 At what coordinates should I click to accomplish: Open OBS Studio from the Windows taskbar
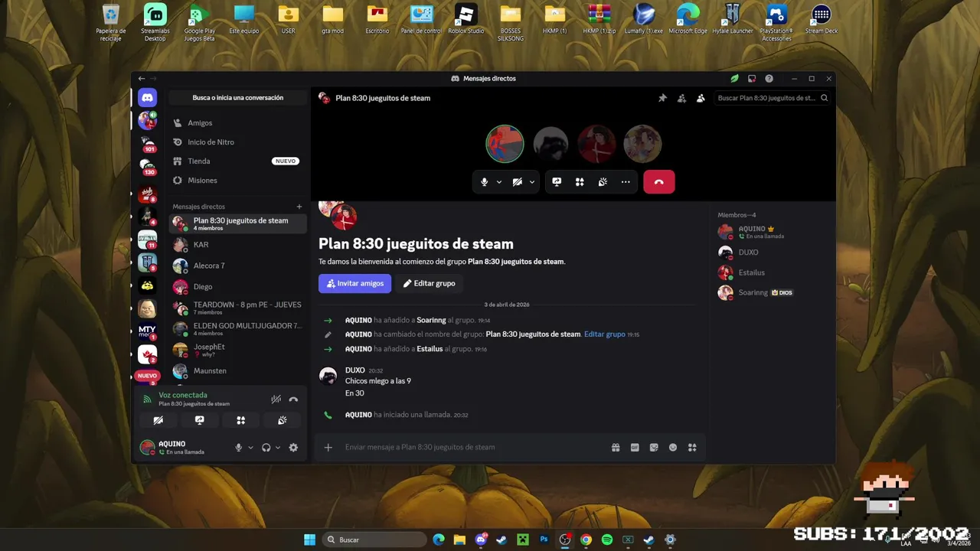pos(565,540)
